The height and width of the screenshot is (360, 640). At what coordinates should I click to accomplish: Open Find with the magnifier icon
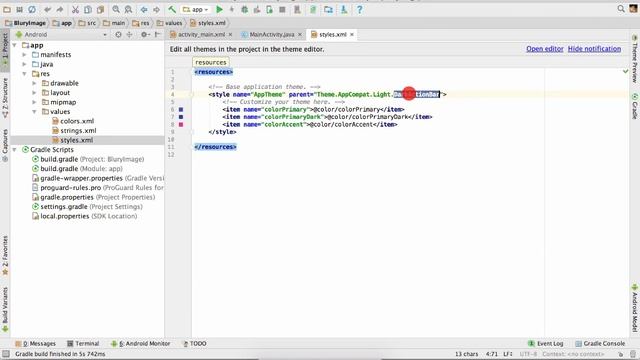(x=116, y=9)
